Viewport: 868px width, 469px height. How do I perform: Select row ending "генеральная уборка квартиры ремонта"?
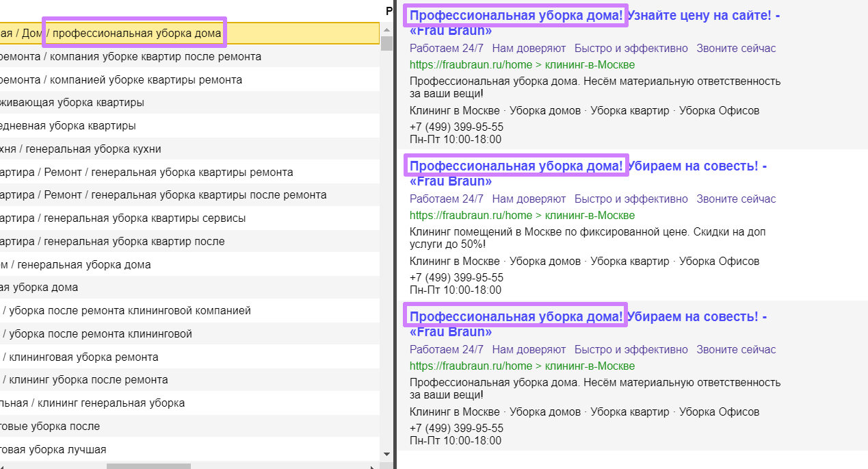[x=189, y=172]
